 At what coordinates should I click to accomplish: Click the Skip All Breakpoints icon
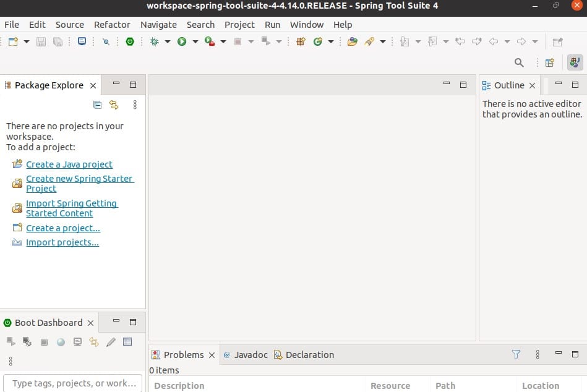tap(106, 41)
